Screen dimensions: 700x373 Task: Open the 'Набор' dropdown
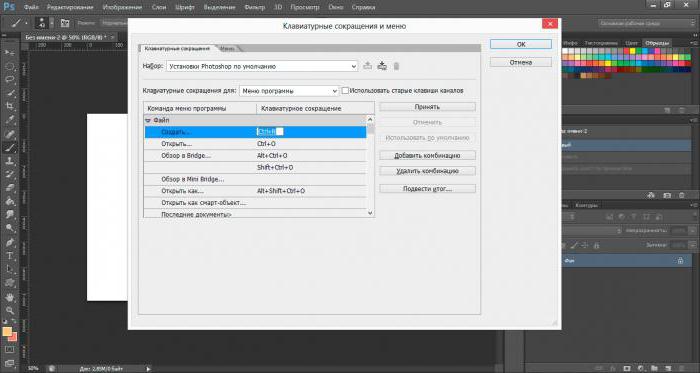click(x=262, y=66)
